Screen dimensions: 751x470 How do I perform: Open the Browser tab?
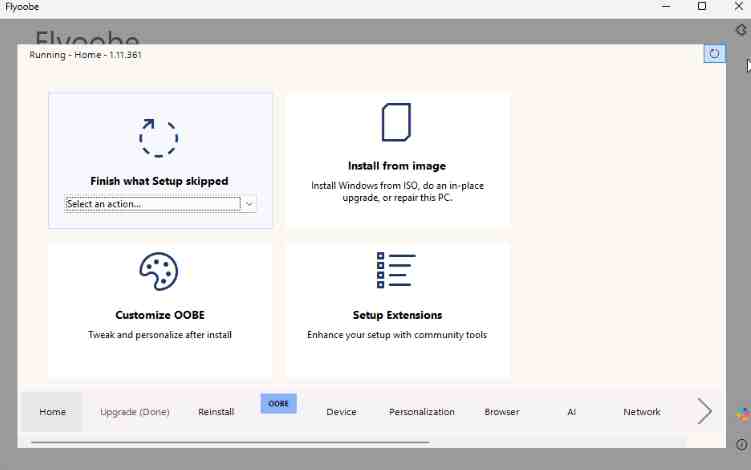pyautogui.click(x=502, y=412)
